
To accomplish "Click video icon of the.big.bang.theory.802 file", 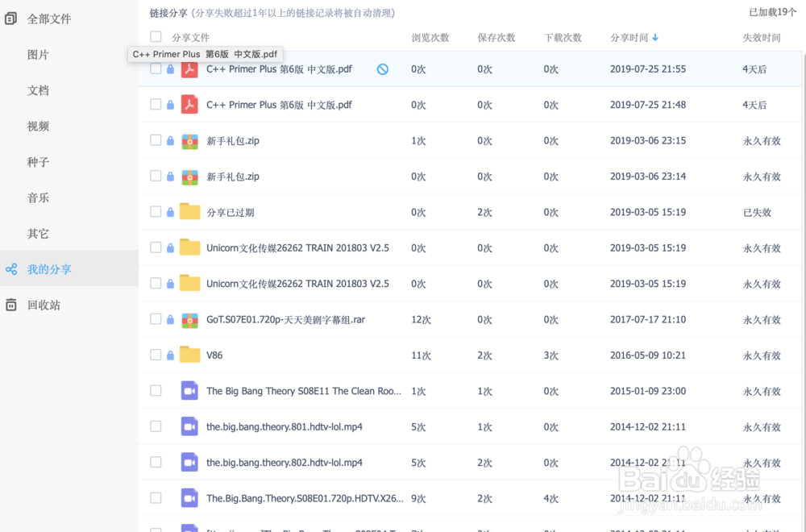I will pyautogui.click(x=189, y=463).
